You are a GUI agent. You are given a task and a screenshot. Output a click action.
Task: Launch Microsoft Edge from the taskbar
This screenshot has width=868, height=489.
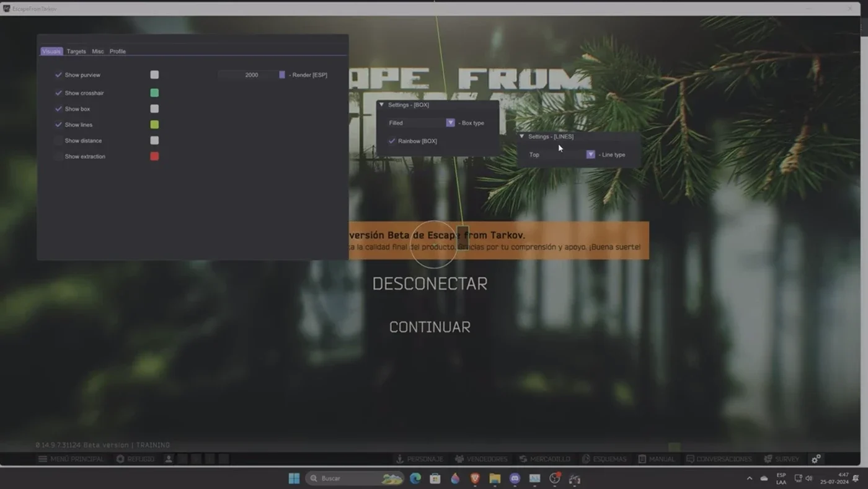[415, 478]
